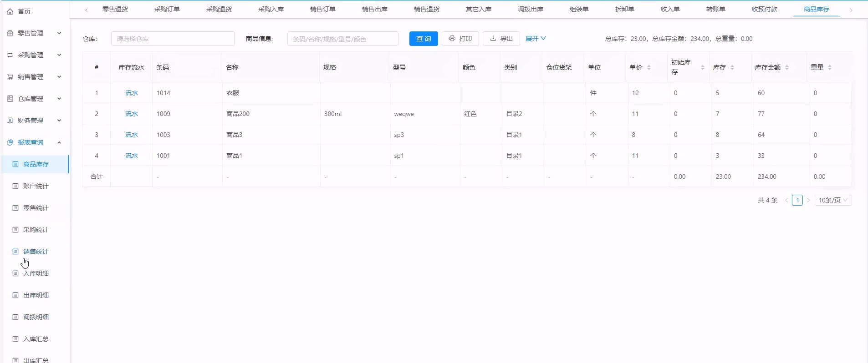Switch to the 销售订单 tab
The height and width of the screenshot is (363, 868).
(322, 9)
